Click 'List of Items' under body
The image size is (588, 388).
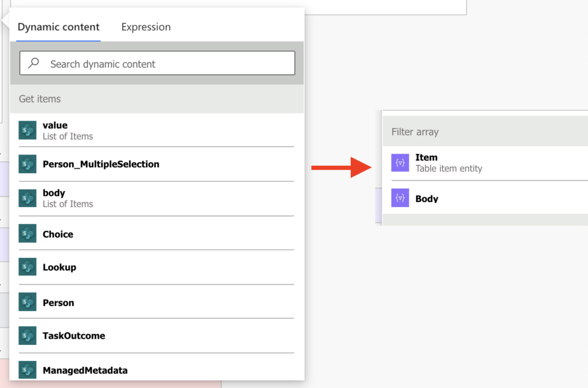(68, 204)
